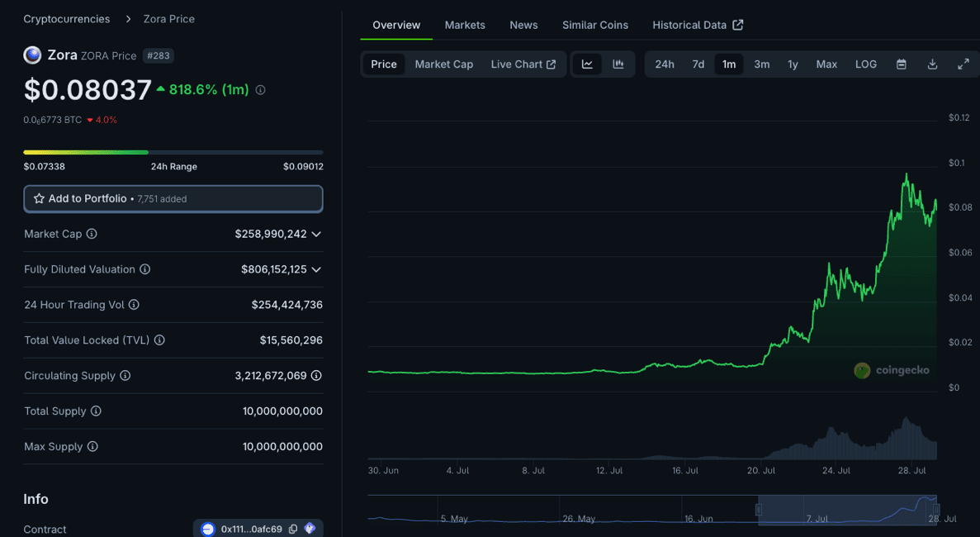Switch to the line chart view icon

point(587,64)
